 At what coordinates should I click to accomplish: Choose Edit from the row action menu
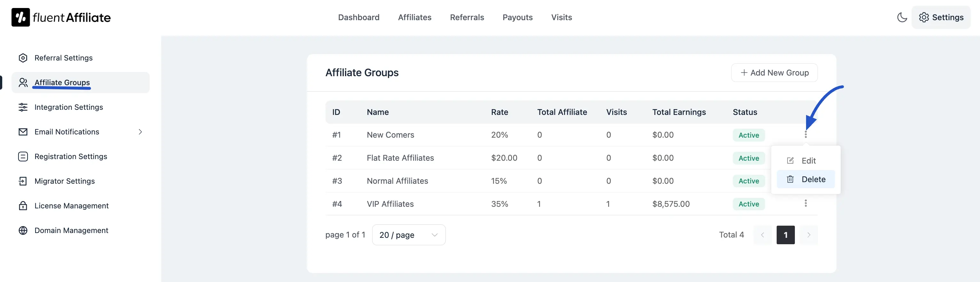808,161
